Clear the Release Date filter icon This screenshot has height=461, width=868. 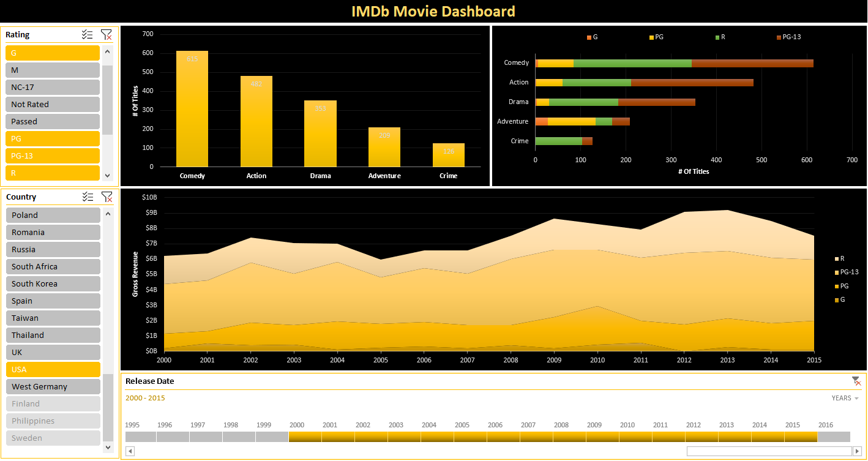[x=856, y=381]
